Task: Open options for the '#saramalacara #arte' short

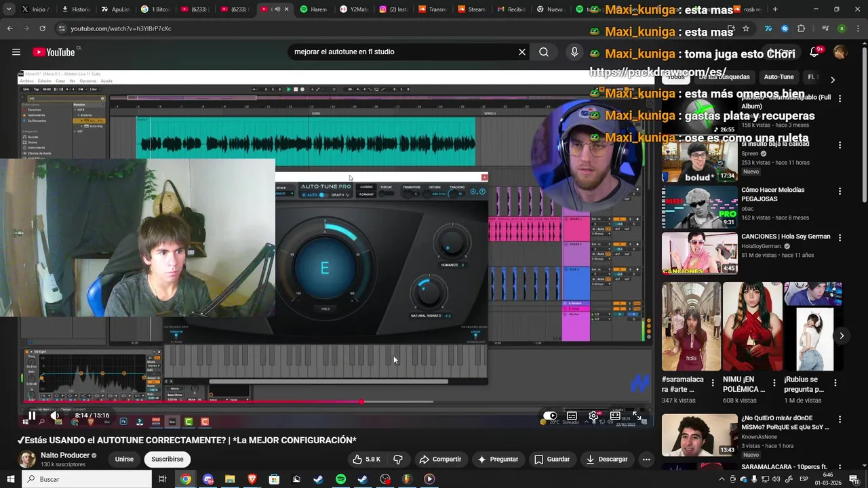Action: tap(713, 383)
